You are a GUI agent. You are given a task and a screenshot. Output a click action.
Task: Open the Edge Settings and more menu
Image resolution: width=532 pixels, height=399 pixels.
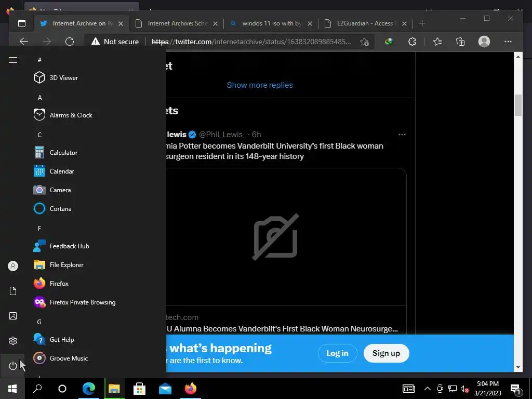pos(508,42)
